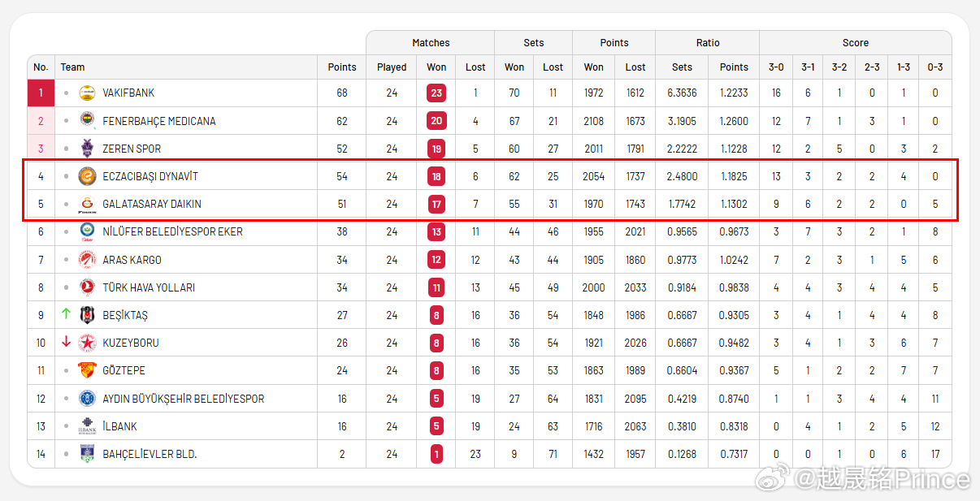Click Kuzeyboru red down-arrow rank indicator
980x501 pixels.
click(66, 343)
